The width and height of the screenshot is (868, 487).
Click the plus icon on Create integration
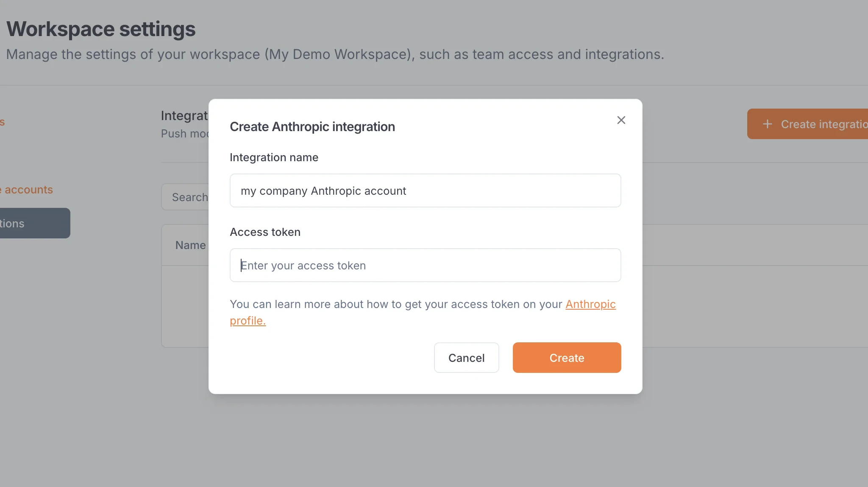(x=767, y=124)
